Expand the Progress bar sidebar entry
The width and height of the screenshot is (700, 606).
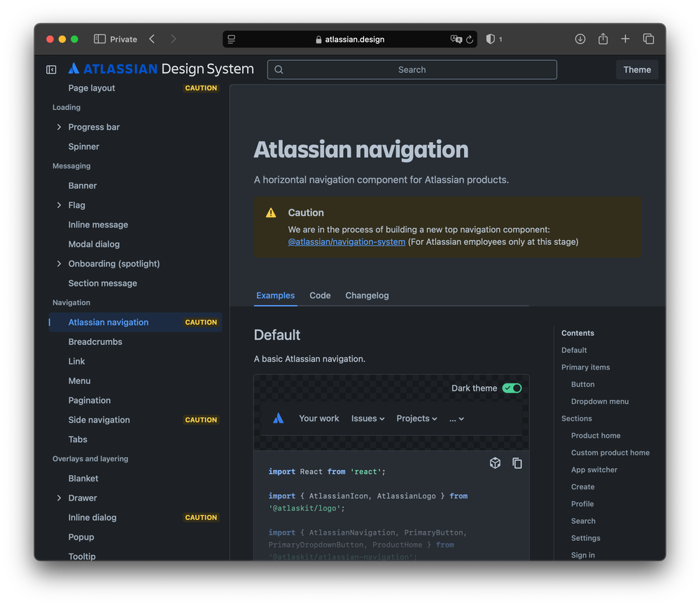click(x=58, y=127)
